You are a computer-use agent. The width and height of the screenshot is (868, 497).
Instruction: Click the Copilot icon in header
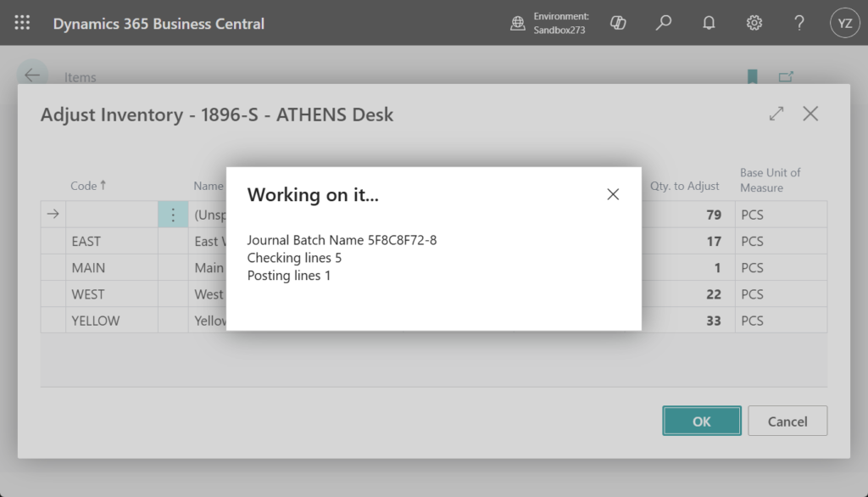pyautogui.click(x=618, y=23)
